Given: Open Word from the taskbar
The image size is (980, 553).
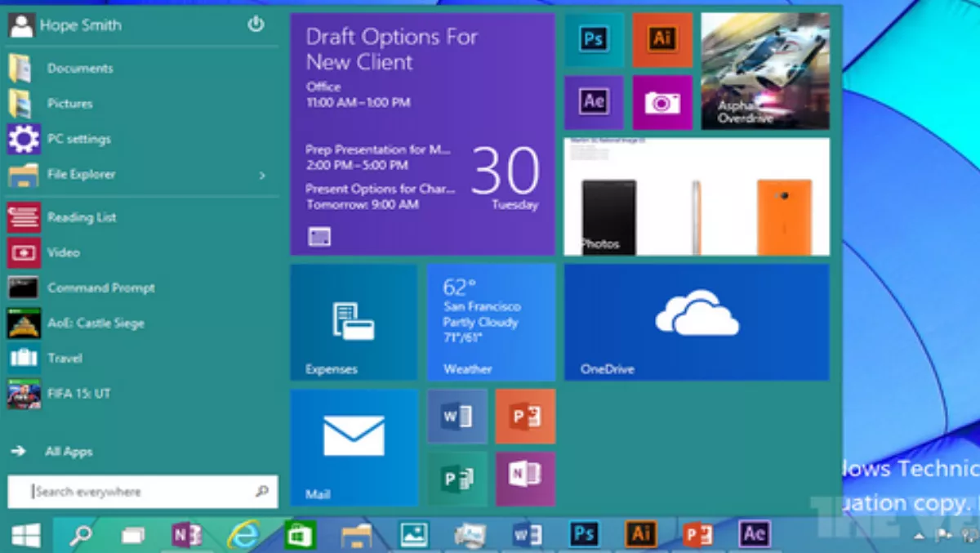Looking at the screenshot, I should (528, 535).
